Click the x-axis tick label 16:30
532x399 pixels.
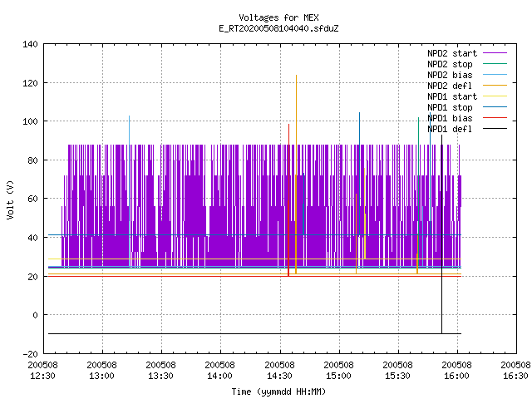515,376
